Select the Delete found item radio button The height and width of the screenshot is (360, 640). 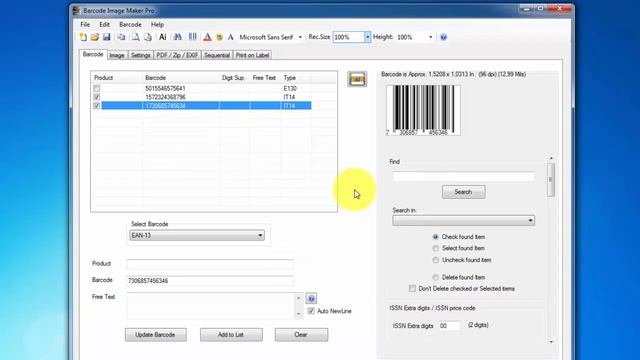pos(436,277)
